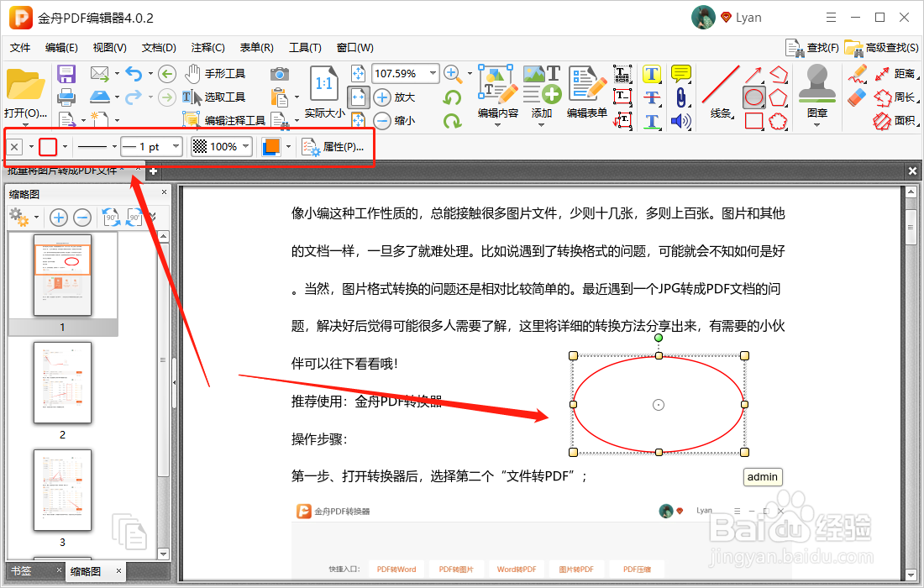Select the Select tool (选取工具)
This screenshot has width=924, height=588.
214,97
